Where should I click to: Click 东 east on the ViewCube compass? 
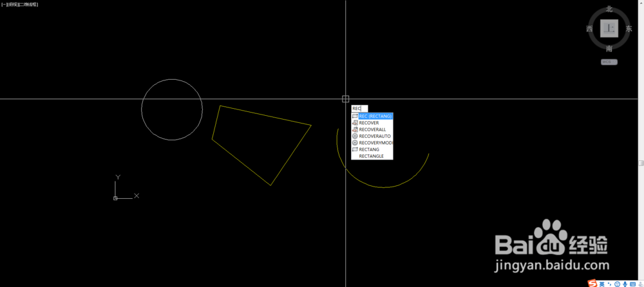pyautogui.click(x=629, y=29)
